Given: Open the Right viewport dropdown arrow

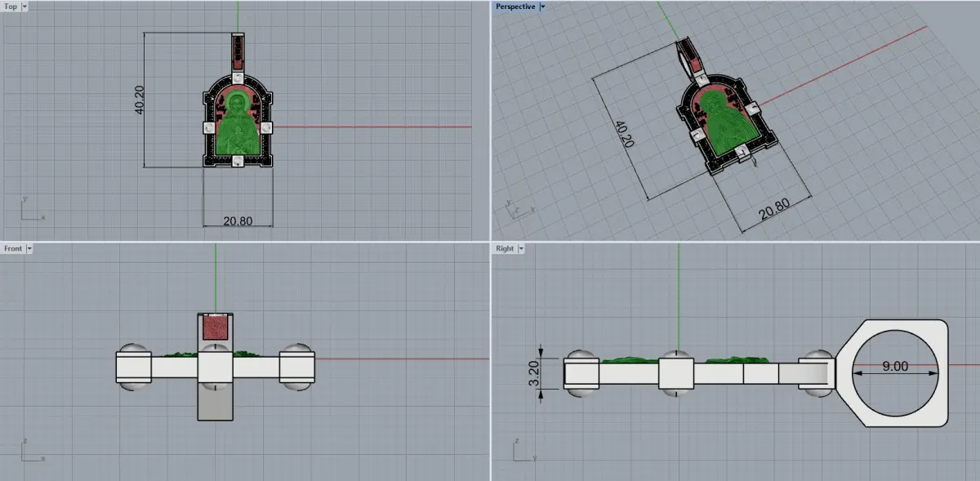Looking at the screenshot, I should (x=521, y=247).
